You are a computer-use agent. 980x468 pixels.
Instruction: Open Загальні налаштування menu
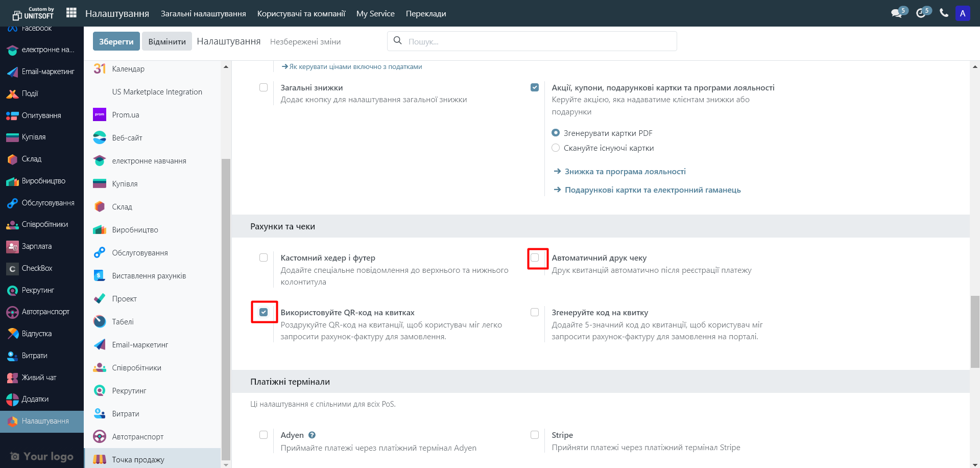click(x=203, y=14)
